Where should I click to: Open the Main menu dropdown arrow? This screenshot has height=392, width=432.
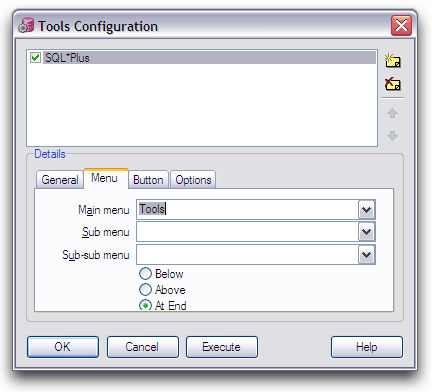(366, 210)
